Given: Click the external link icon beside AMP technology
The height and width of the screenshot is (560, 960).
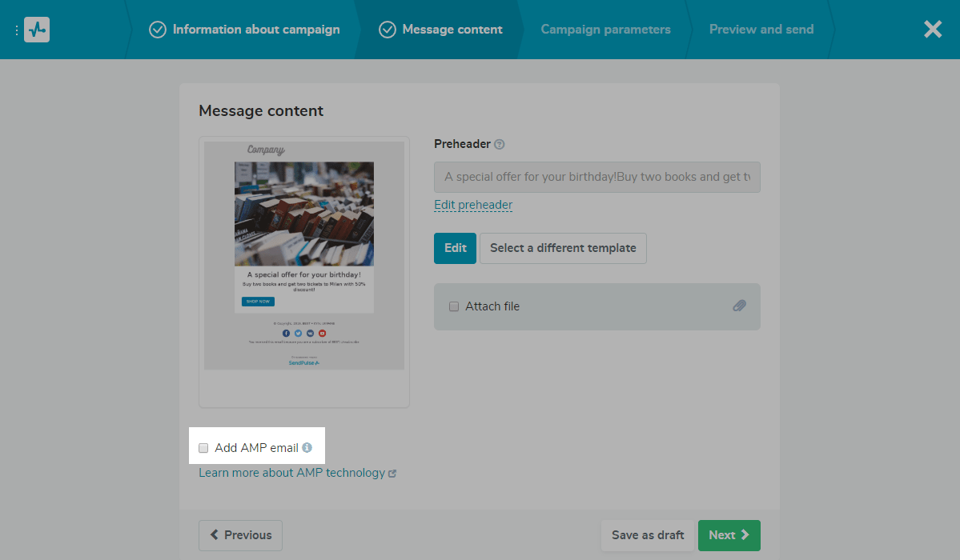Looking at the screenshot, I should [392, 473].
